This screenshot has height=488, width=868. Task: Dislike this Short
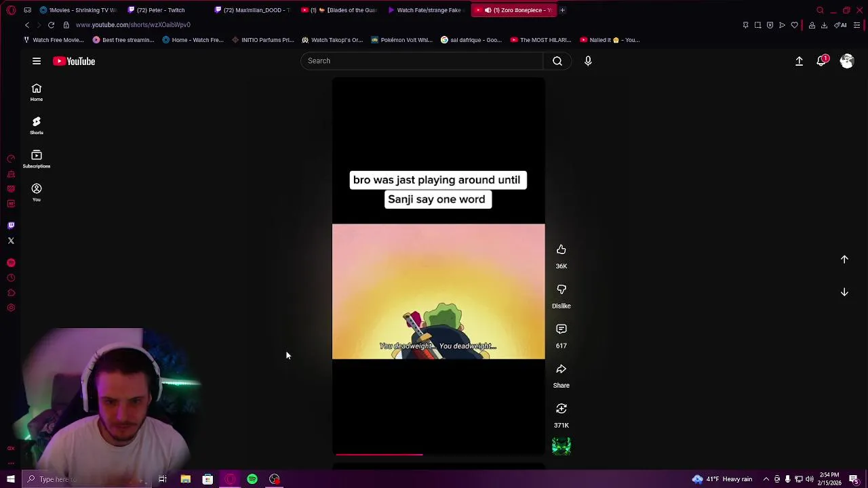[x=561, y=289]
